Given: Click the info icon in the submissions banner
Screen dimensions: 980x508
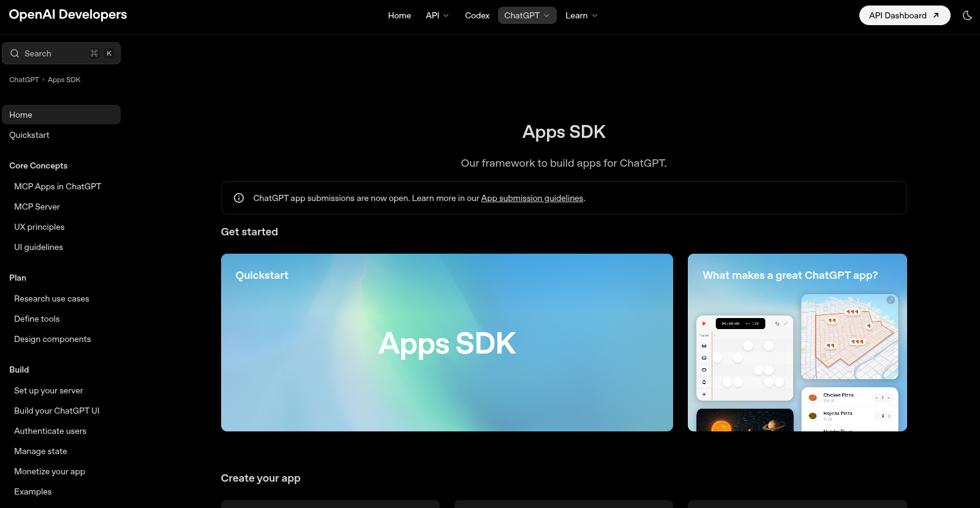Looking at the screenshot, I should coord(239,198).
